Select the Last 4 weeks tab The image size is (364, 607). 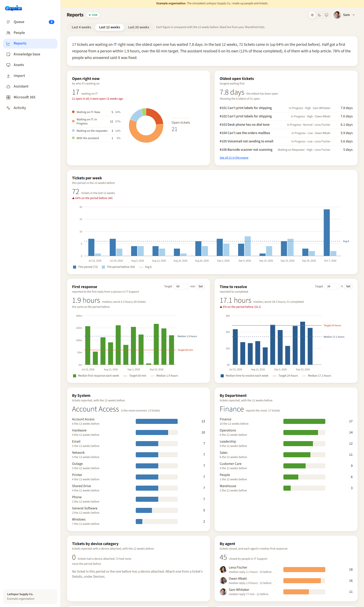[x=81, y=27]
